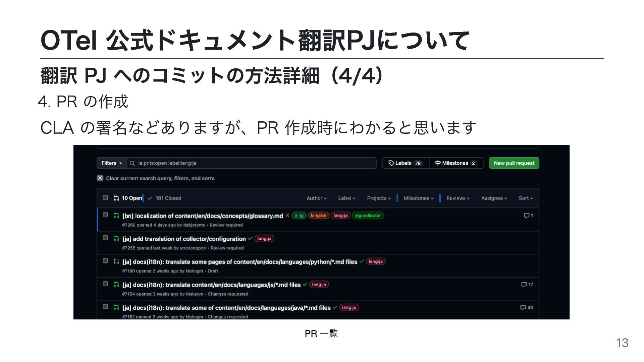Click the tag icon in Labels button
Image resolution: width=644 pixels, height=362 pixels.
[x=391, y=163]
